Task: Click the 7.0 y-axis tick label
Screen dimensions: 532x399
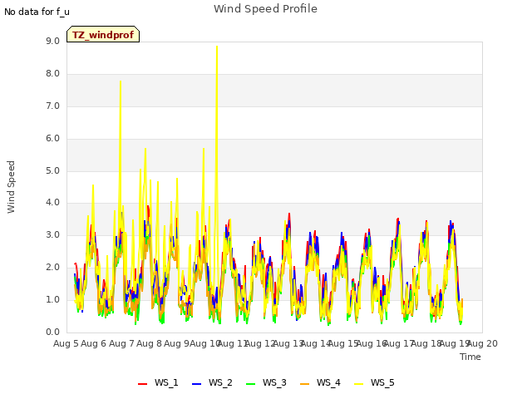Action: (52, 106)
